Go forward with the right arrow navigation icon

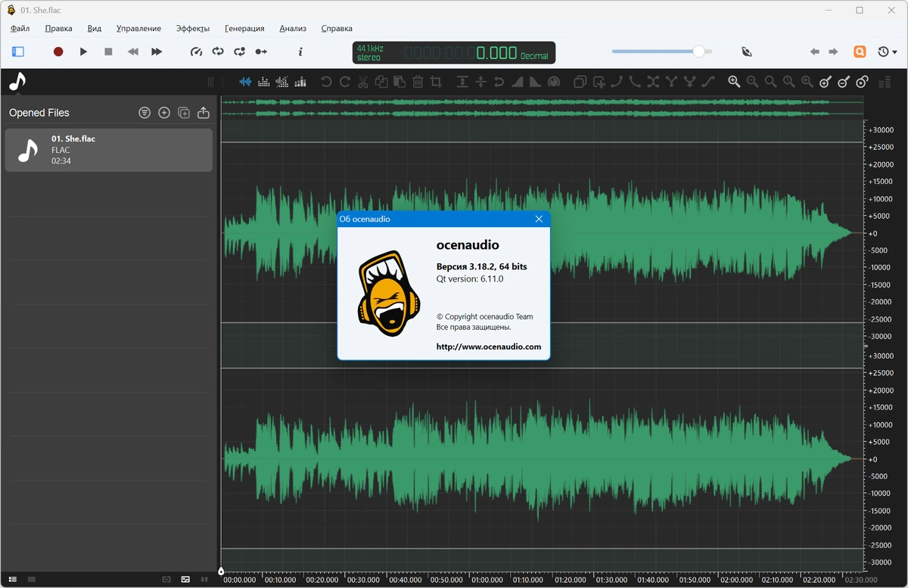point(833,51)
